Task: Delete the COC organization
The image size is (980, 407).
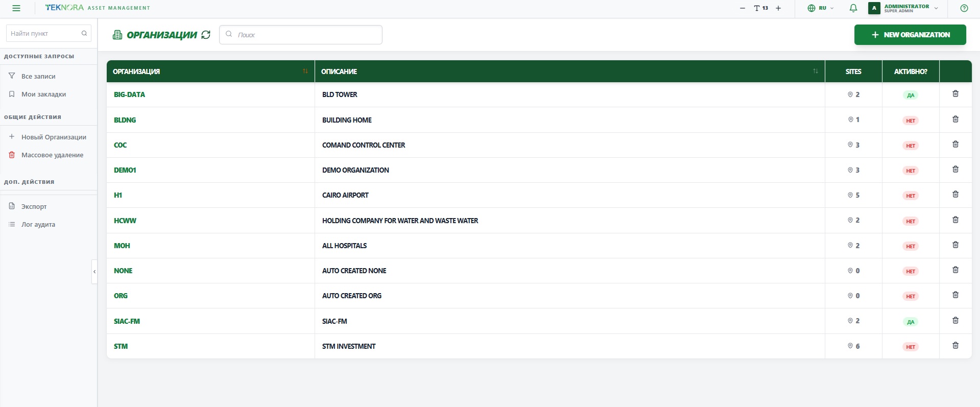Action: point(955,144)
